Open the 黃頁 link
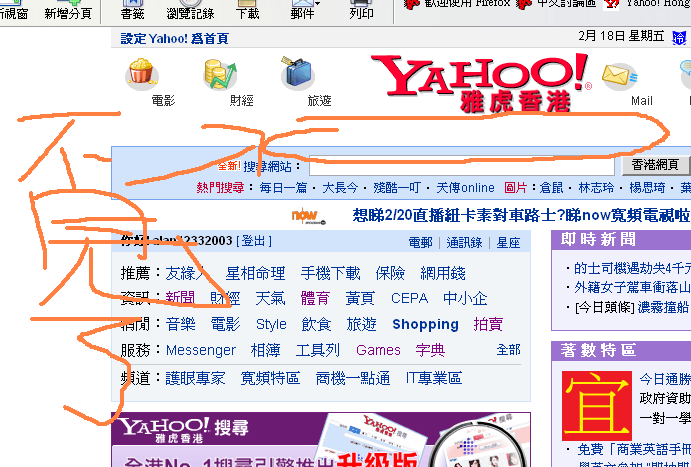This screenshot has width=691, height=467. tap(360, 299)
